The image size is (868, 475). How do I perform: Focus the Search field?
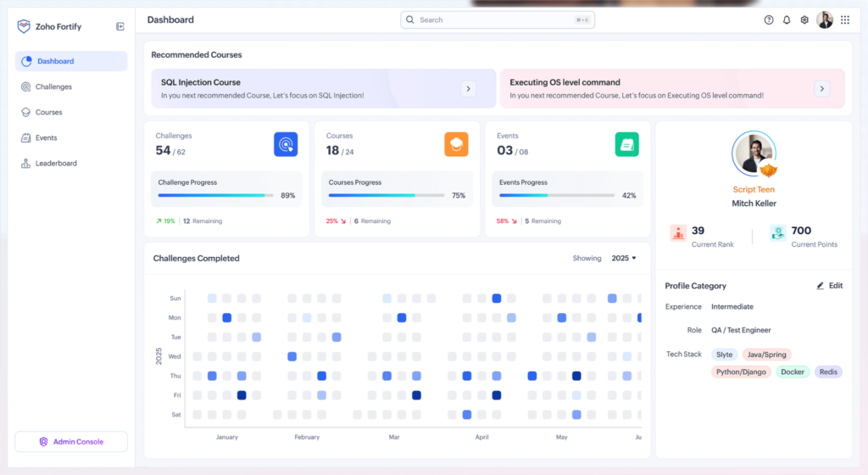click(498, 20)
